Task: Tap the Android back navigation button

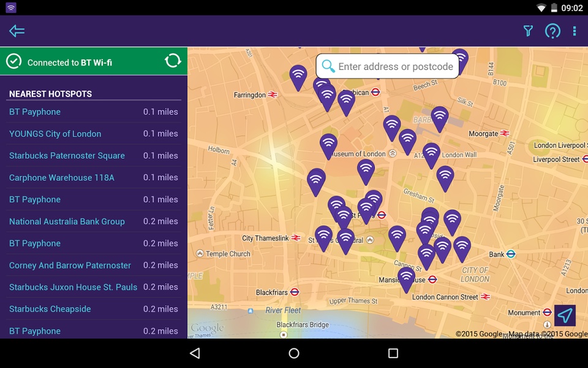Action: click(x=195, y=353)
